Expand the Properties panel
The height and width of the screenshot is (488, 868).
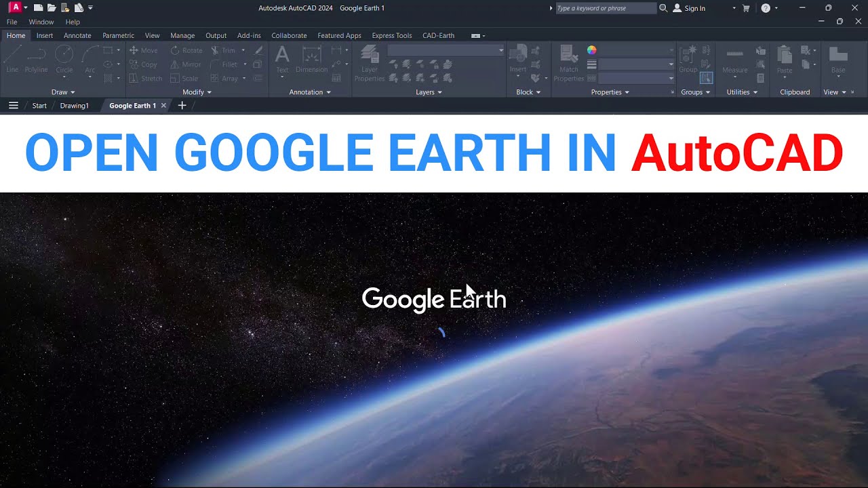pos(610,92)
